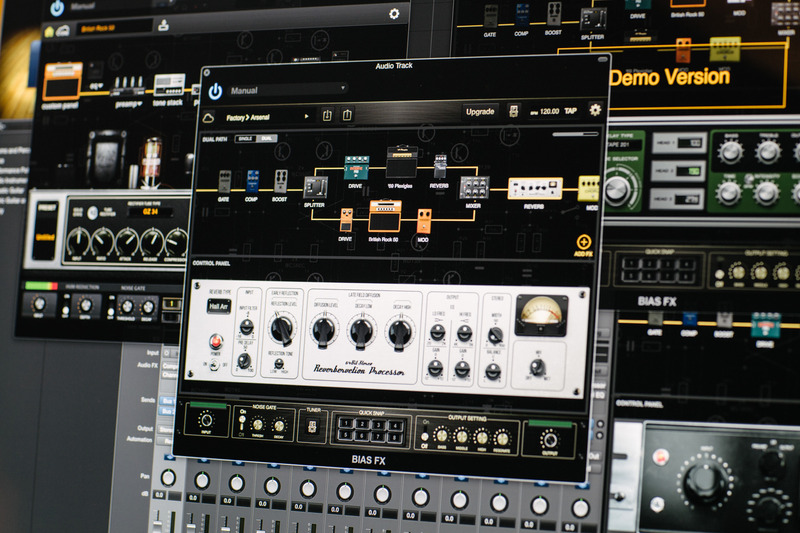Toggle power icon in back-left BIAS window
The height and width of the screenshot is (533, 800).
(x=58, y=7)
